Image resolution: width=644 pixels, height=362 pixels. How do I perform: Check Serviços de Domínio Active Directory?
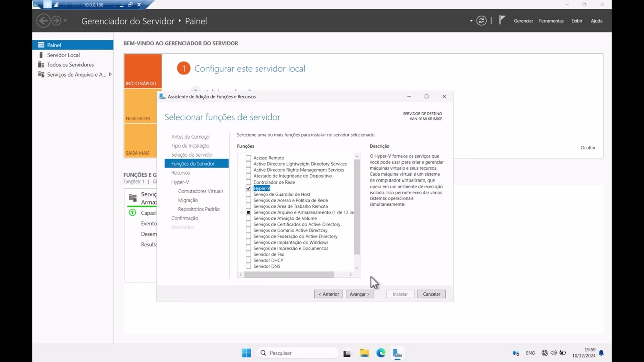(x=248, y=230)
